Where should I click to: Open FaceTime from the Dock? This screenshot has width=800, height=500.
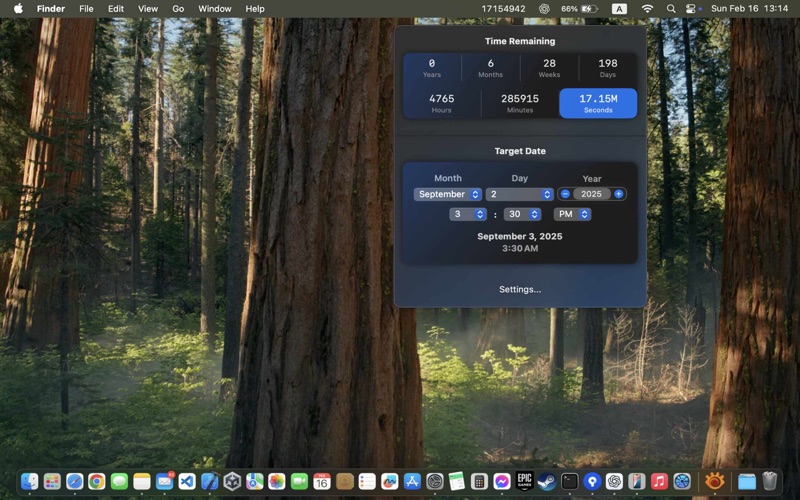click(299, 481)
